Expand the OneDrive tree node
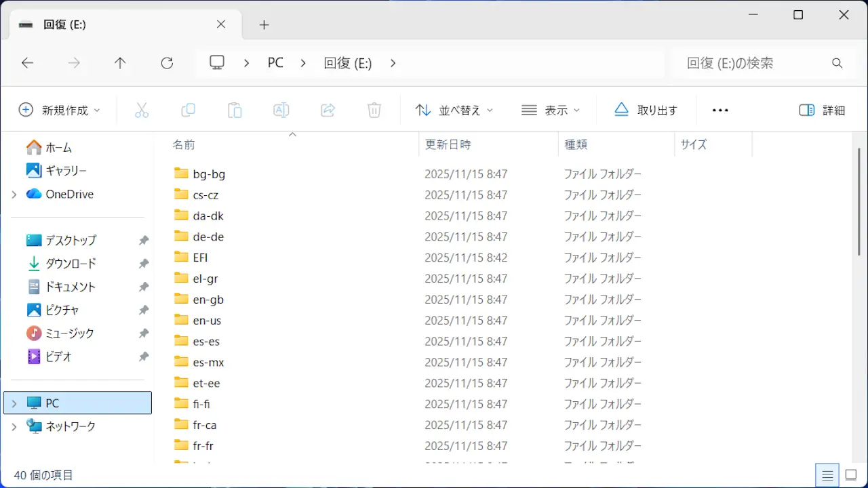The width and height of the screenshot is (868, 488). coord(14,195)
